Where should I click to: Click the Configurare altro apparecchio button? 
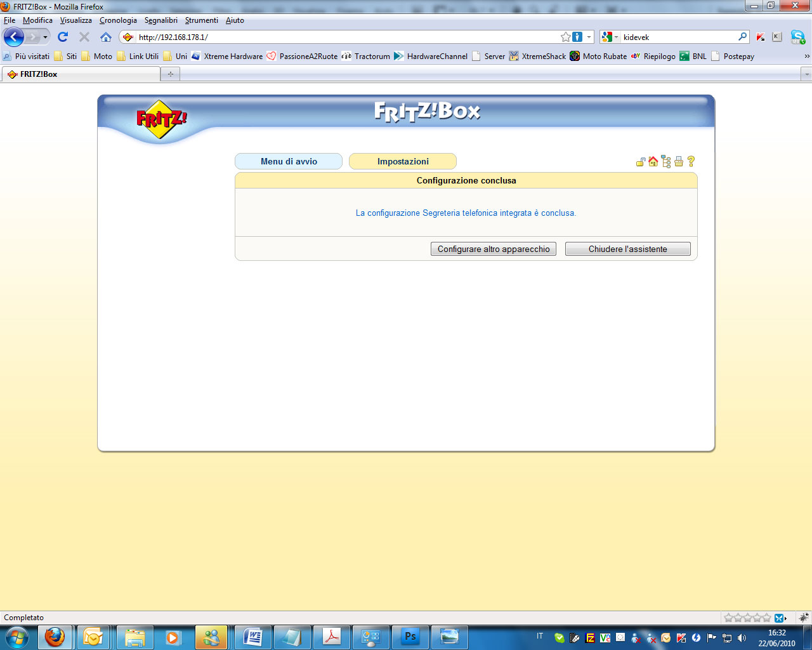494,249
